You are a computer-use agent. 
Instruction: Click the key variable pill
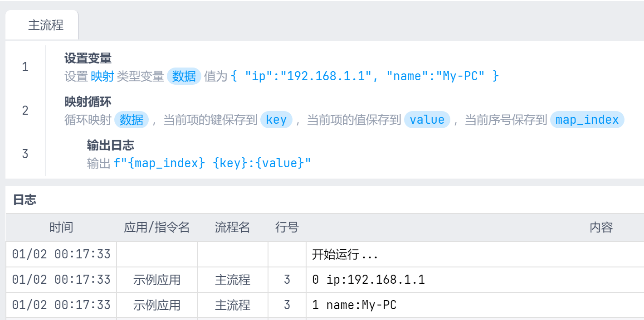pos(276,120)
